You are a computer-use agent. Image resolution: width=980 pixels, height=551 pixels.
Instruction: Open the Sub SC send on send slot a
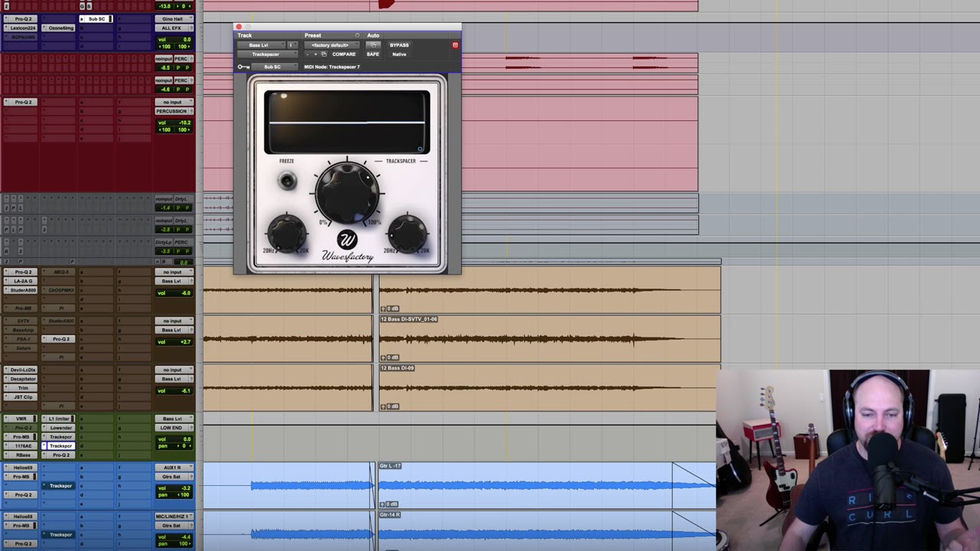pos(96,19)
